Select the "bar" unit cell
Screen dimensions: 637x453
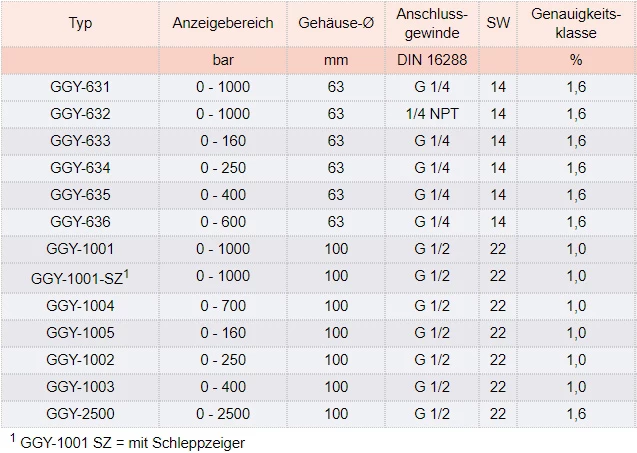pos(223,60)
